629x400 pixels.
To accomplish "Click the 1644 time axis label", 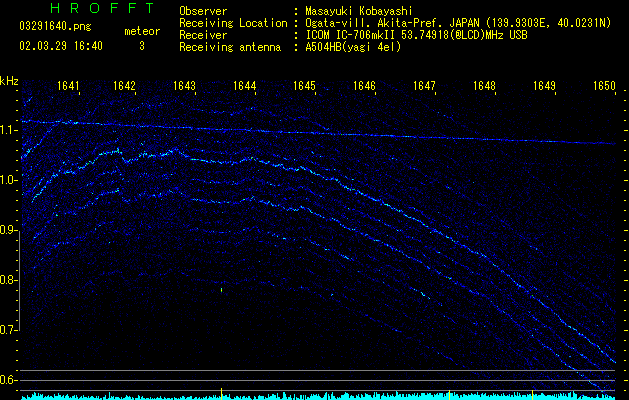I will click(x=244, y=86).
